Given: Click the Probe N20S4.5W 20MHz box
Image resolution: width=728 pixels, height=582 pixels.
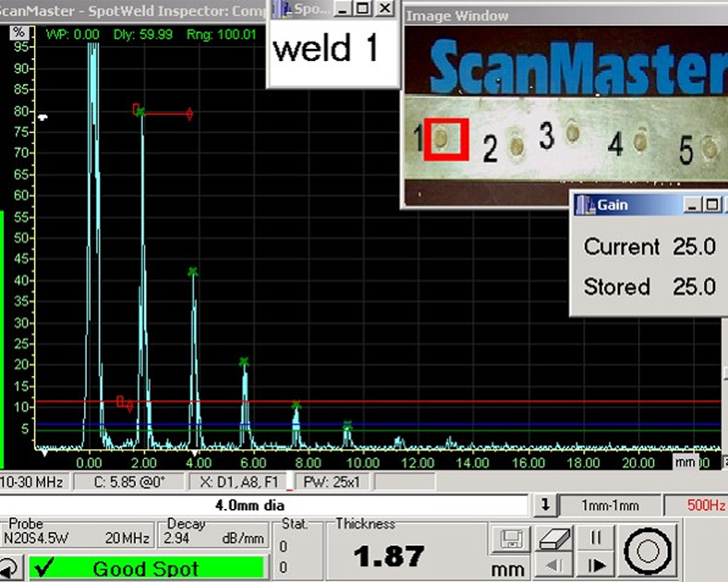Looking at the screenshot, I should (77, 533).
